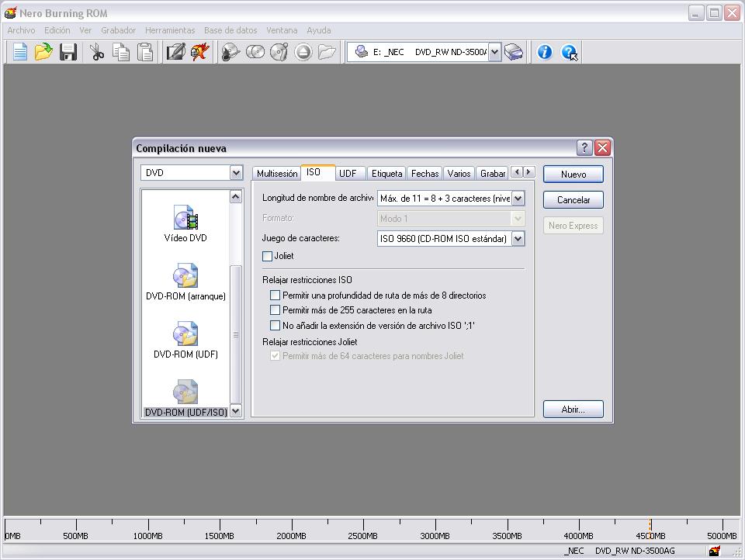The width and height of the screenshot is (745, 560).
Task: Click the scissors Cut icon
Action: click(x=97, y=52)
